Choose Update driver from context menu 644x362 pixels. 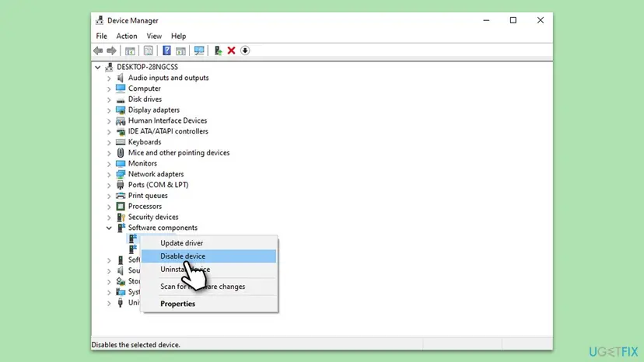[x=208, y=243]
